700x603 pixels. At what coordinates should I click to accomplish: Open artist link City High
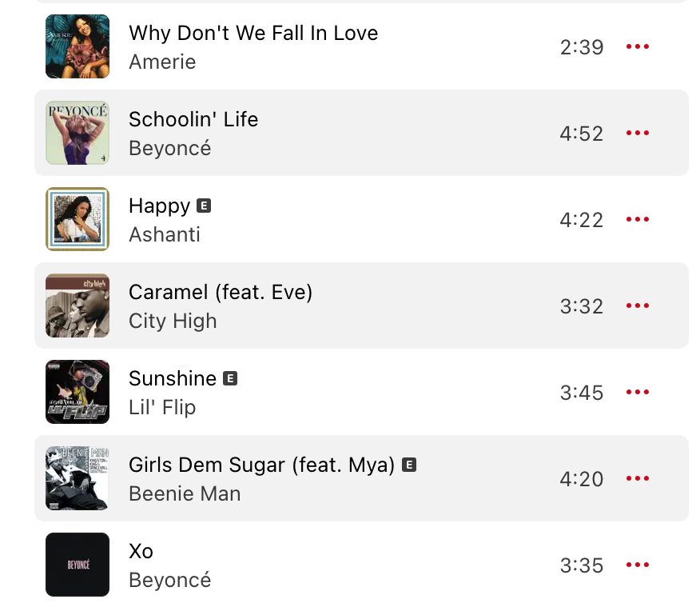[173, 321]
